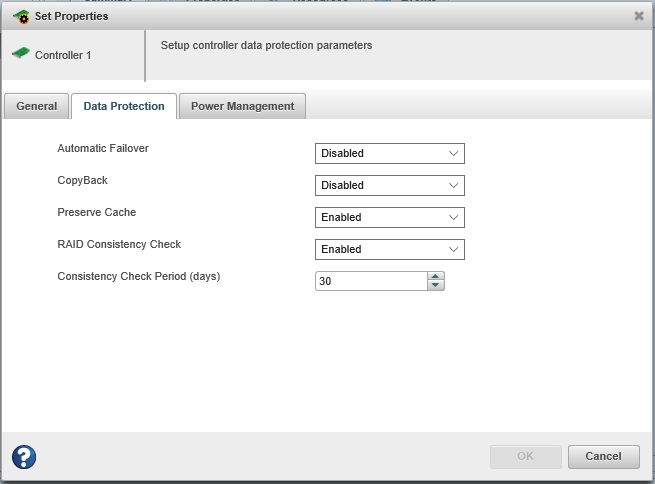The image size is (655, 484).
Task: Click the green Controller 1 card icon
Action: (21, 54)
